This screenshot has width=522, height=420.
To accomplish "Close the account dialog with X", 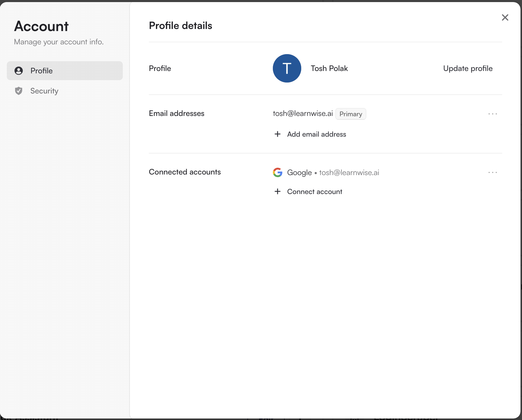I will [505, 17].
